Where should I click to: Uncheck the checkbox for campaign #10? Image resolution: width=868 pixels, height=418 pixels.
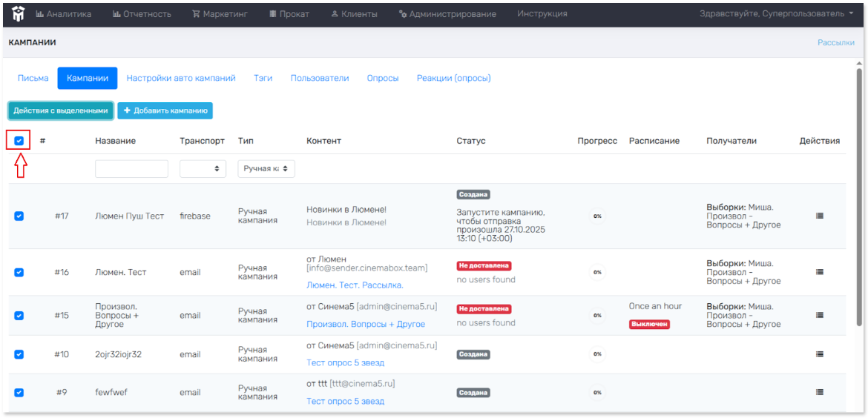[19, 354]
